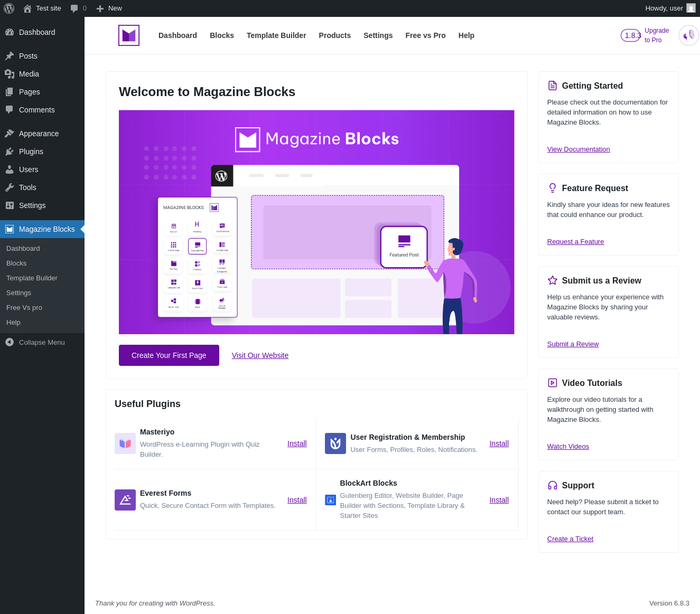Install User Registration & Membership plugin

(499, 443)
